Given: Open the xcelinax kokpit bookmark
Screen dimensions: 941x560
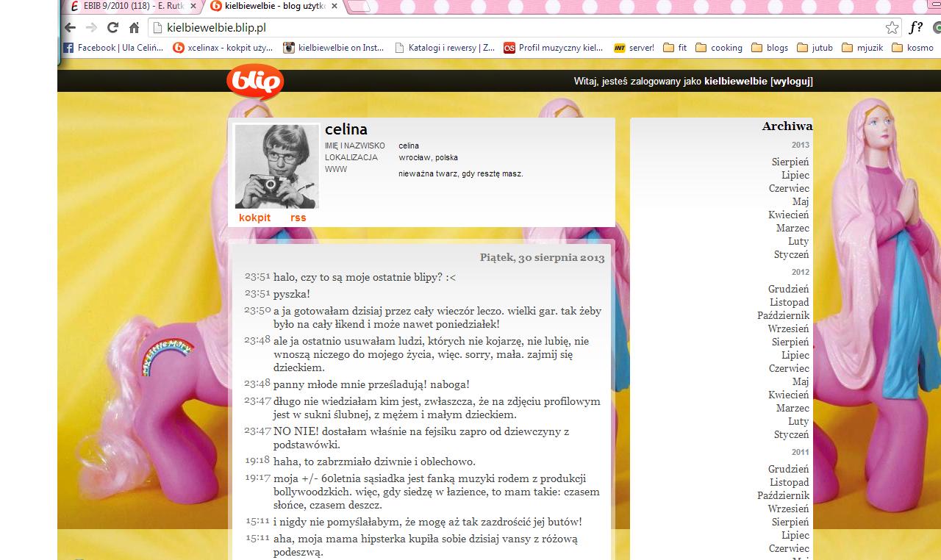Looking at the screenshot, I should point(223,48).
